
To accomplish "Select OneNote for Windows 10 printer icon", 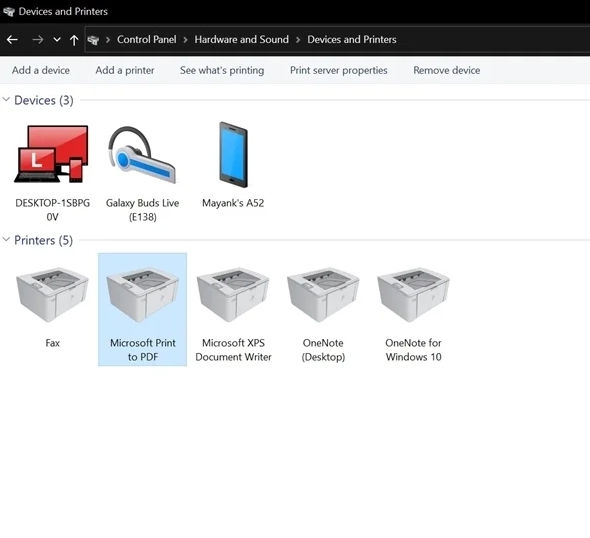I will 414,295.
